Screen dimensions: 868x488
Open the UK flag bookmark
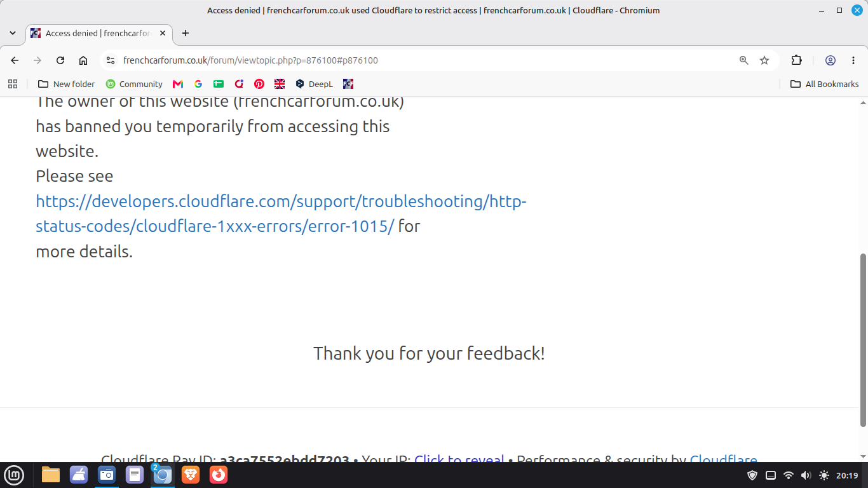coord(280,84)
